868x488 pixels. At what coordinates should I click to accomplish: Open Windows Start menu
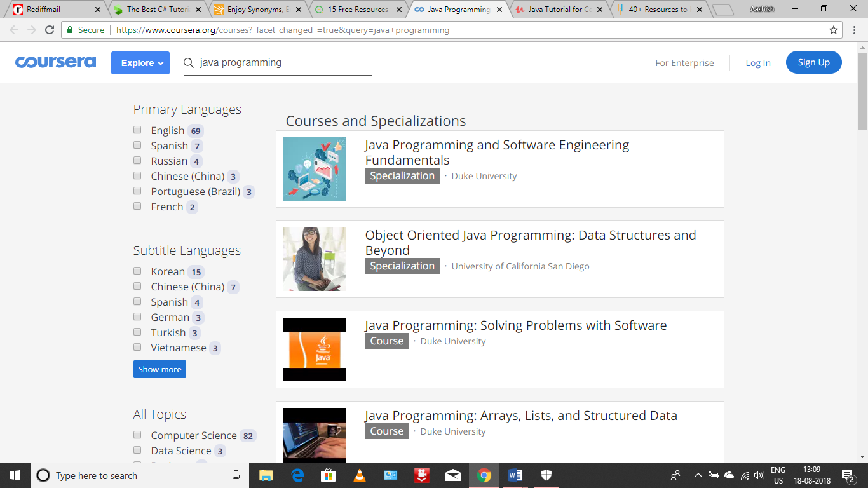[x=15, y=475]
